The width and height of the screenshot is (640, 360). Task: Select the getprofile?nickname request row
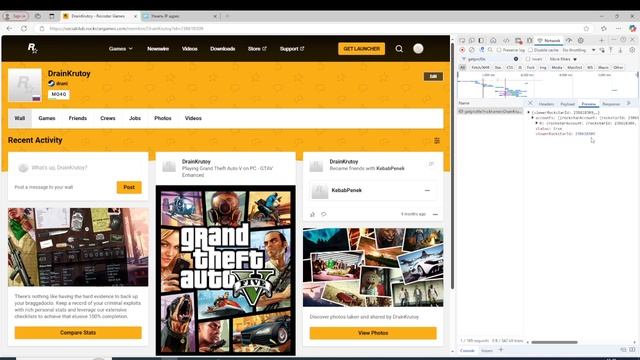(x=490, y=111)
